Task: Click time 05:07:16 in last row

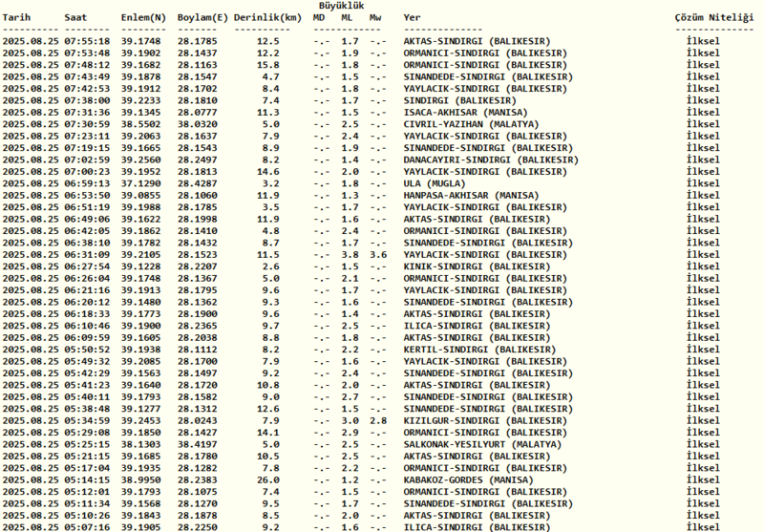Action: tap(87, 527)
